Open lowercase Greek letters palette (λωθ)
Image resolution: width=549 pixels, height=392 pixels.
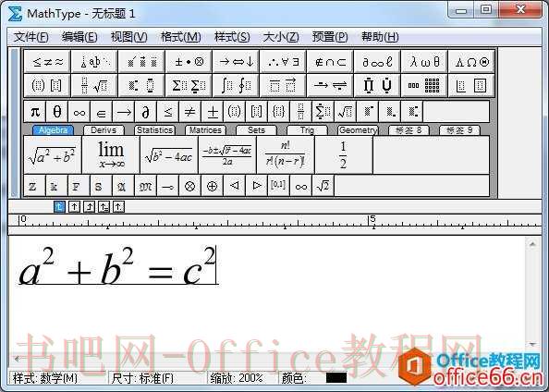pos(424,62)
